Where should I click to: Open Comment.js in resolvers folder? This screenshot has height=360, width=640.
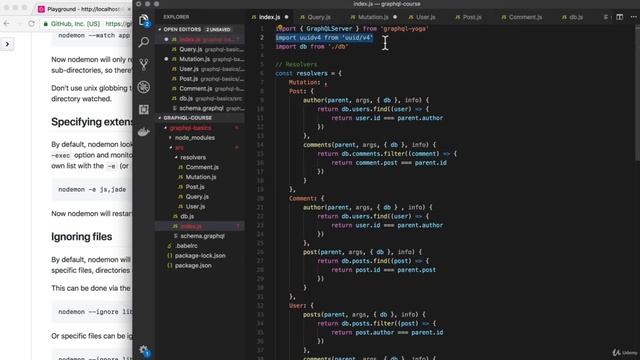tap(200, 167)
